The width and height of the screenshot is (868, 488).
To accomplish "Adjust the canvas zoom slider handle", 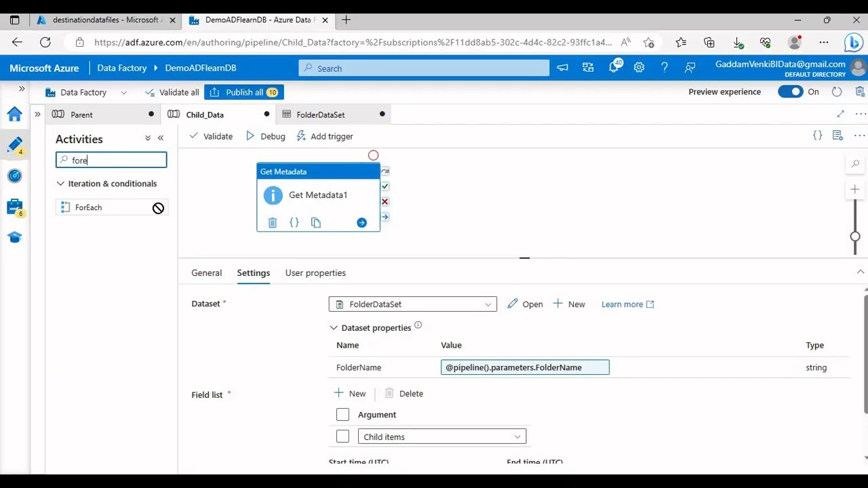I will point(855,237).
